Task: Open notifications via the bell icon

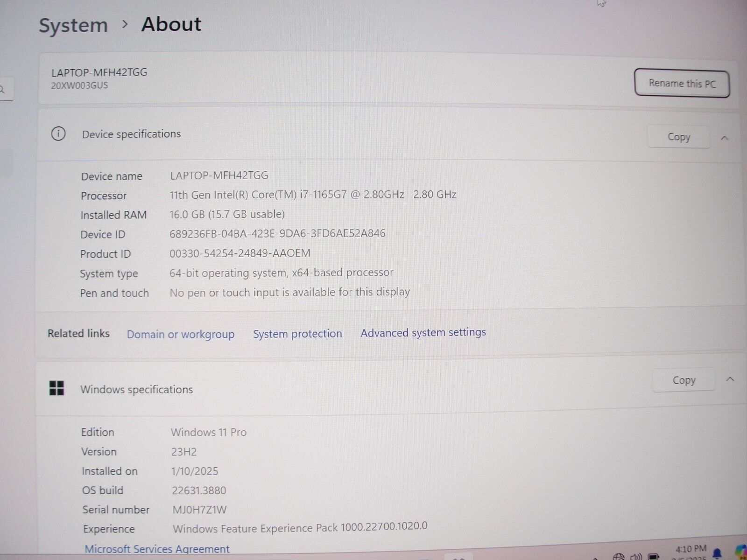Action: click(717, 554)
